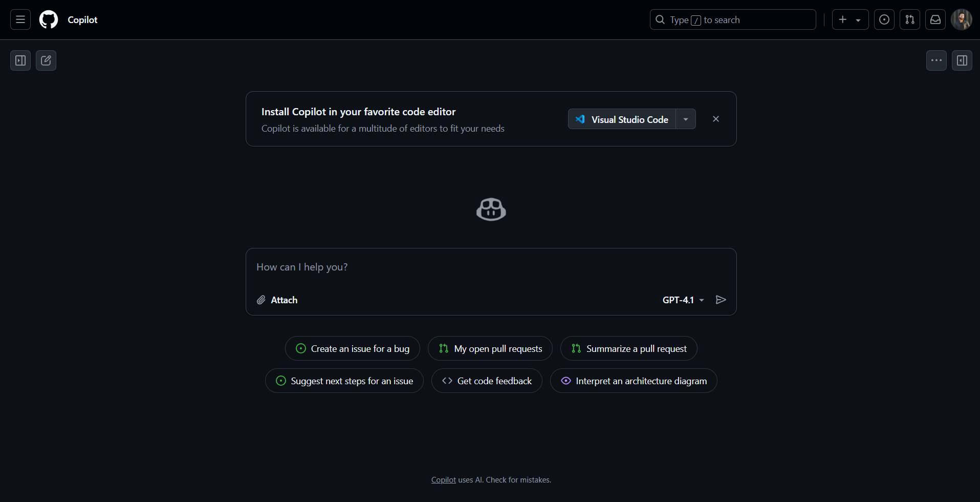Click 'uses AI. Check for mistakes.' text
This screenshot has height=502, width=980.
505,480
